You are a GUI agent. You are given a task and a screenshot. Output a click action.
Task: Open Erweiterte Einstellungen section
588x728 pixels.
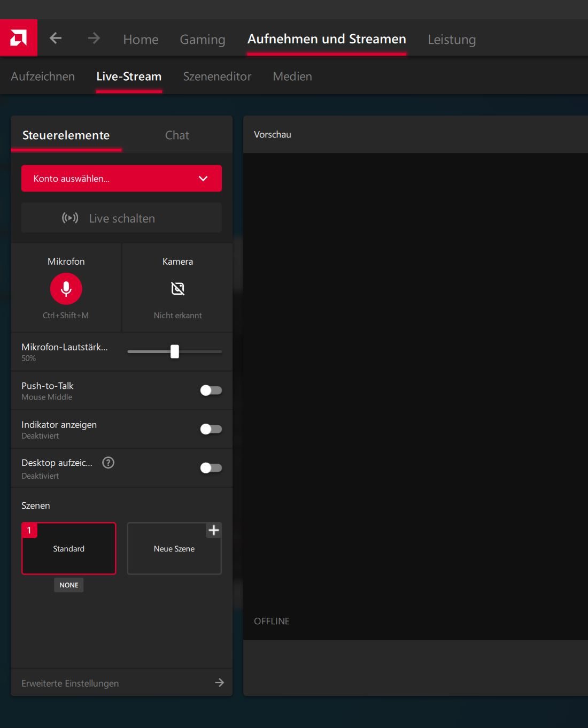[70, 683]
